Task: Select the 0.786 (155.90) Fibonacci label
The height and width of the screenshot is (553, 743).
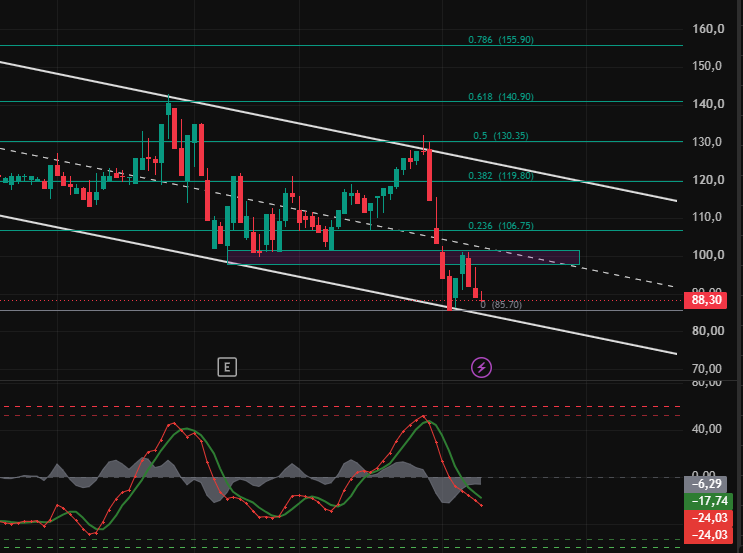Action: coord(501,40)
